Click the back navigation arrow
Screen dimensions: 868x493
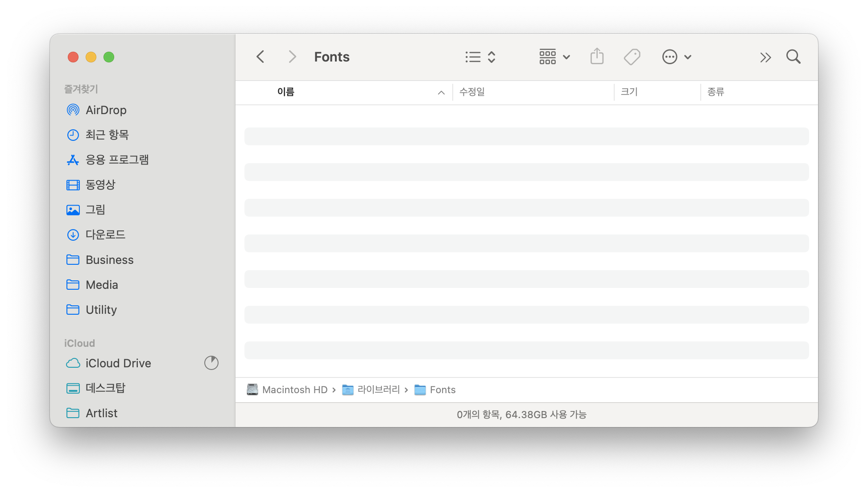[x=260, y=57]
